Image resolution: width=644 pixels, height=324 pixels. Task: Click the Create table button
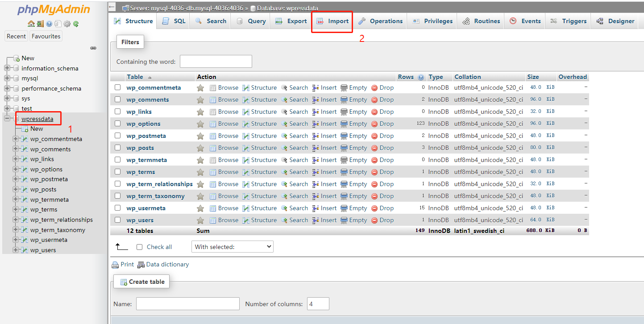pos(141,281)
